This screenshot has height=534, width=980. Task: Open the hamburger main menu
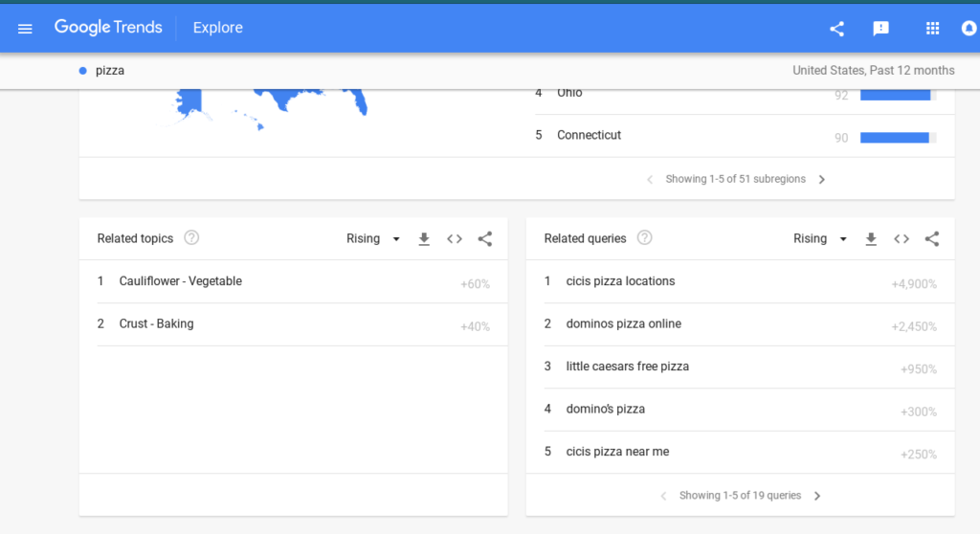[x=25, y=29]
